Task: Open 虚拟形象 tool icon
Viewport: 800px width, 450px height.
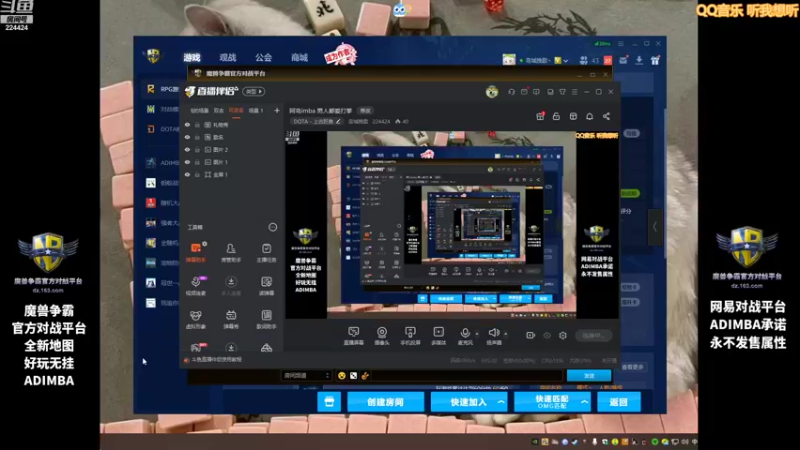Action: [195, 319]
